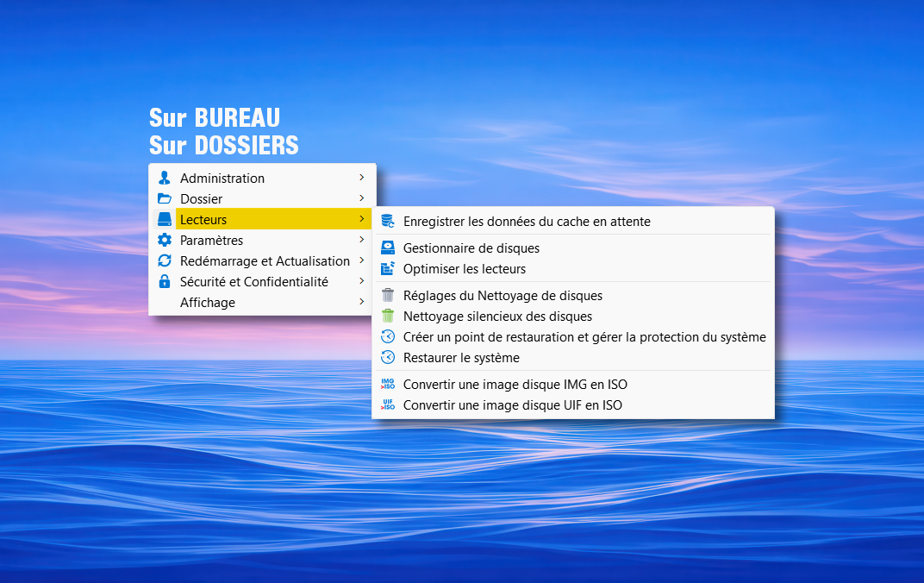Click the Lecteurs drive icon
Image resolution: width=924 pixels, height=583 pixels.
click(165, 220)
